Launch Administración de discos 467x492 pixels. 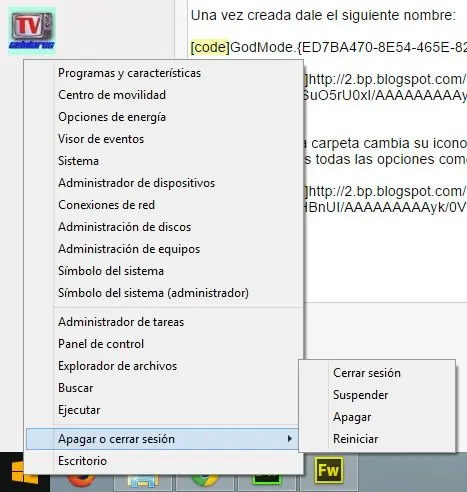(x=124, y=227)
